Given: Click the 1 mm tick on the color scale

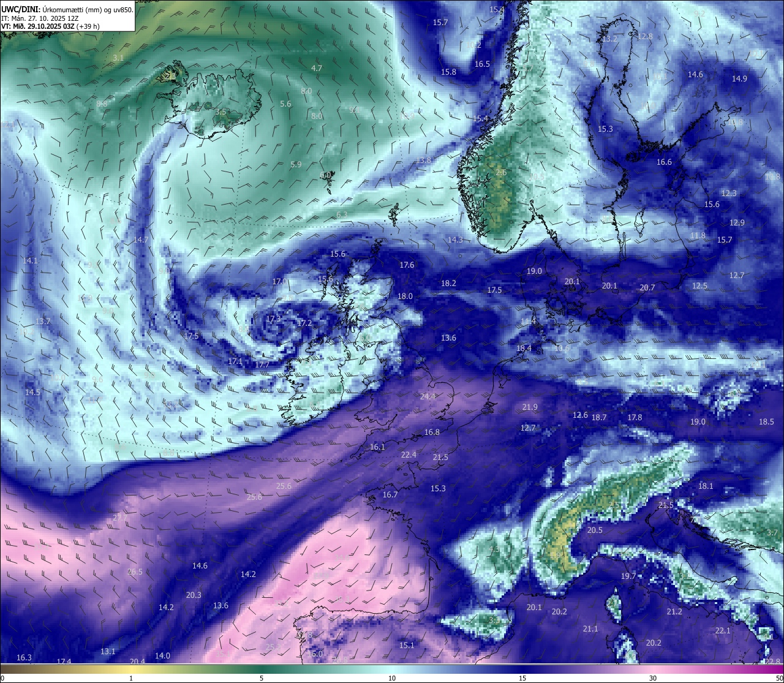Looking at the screenshot, I should tap(131, 678).
